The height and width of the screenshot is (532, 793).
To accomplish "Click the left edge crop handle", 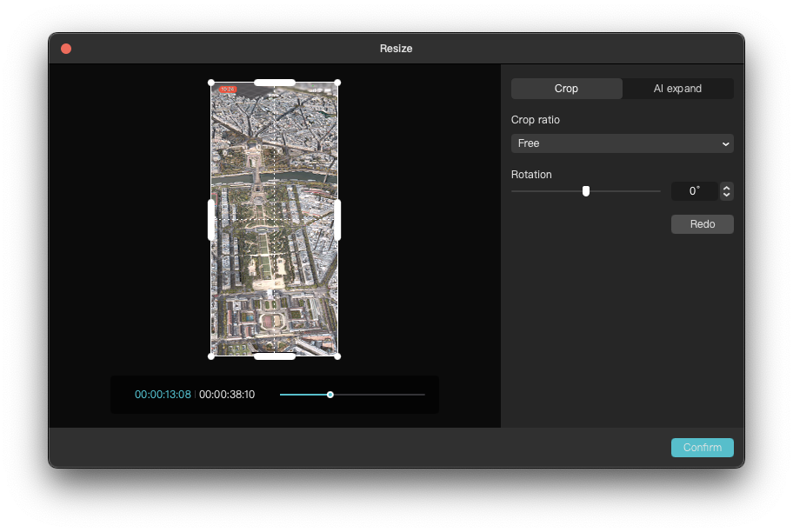I will 211,220.
